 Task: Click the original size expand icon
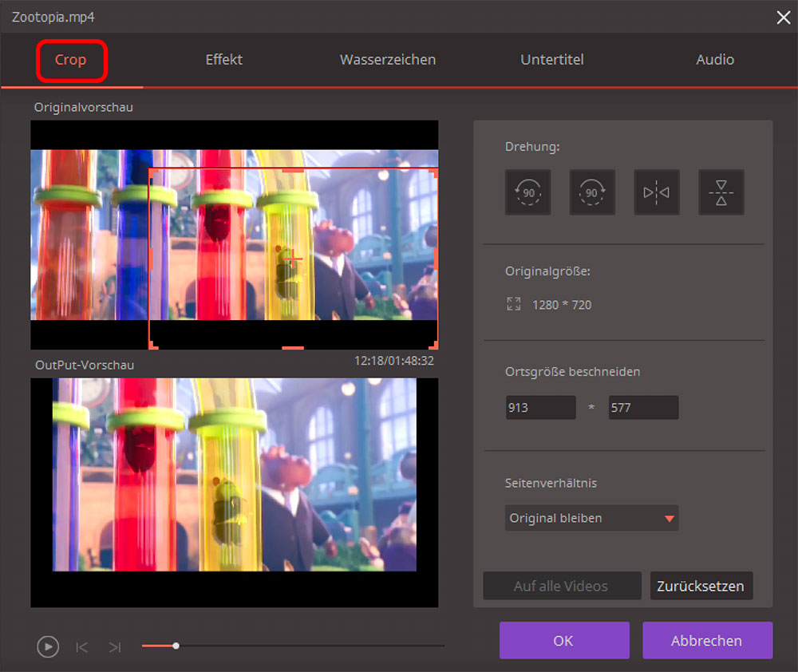513,304
